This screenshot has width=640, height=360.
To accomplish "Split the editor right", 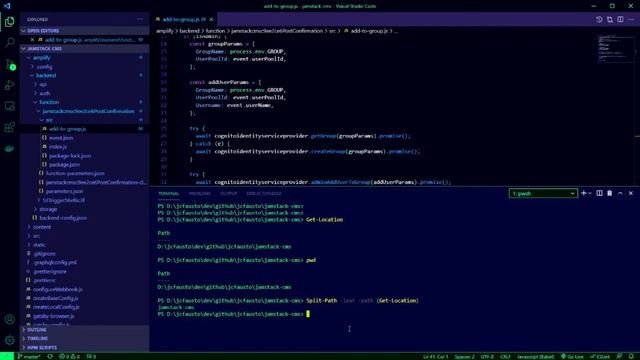I will pos(620,19).
